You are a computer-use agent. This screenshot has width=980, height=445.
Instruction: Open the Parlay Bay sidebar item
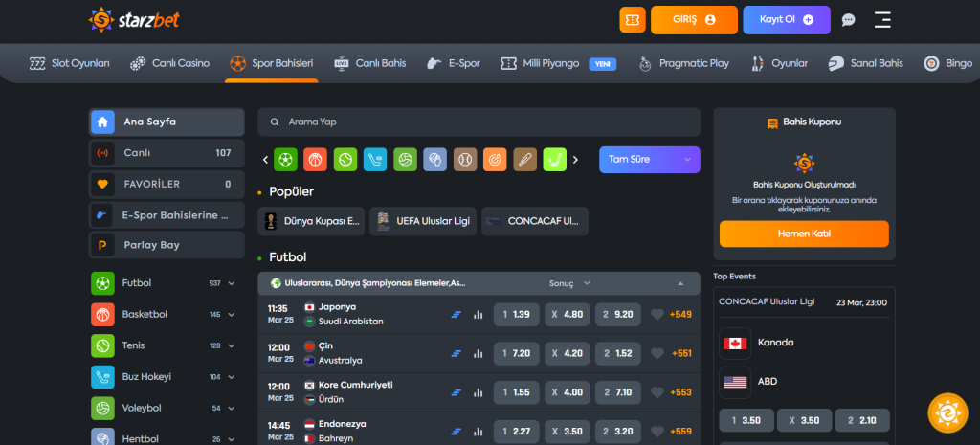pyautogui.click(x=167, y=245)
